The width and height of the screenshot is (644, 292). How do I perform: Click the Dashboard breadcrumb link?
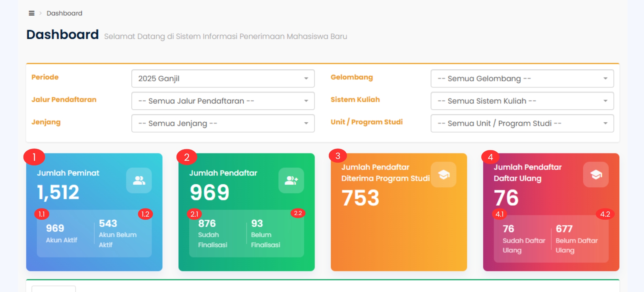tap(64, 13)
